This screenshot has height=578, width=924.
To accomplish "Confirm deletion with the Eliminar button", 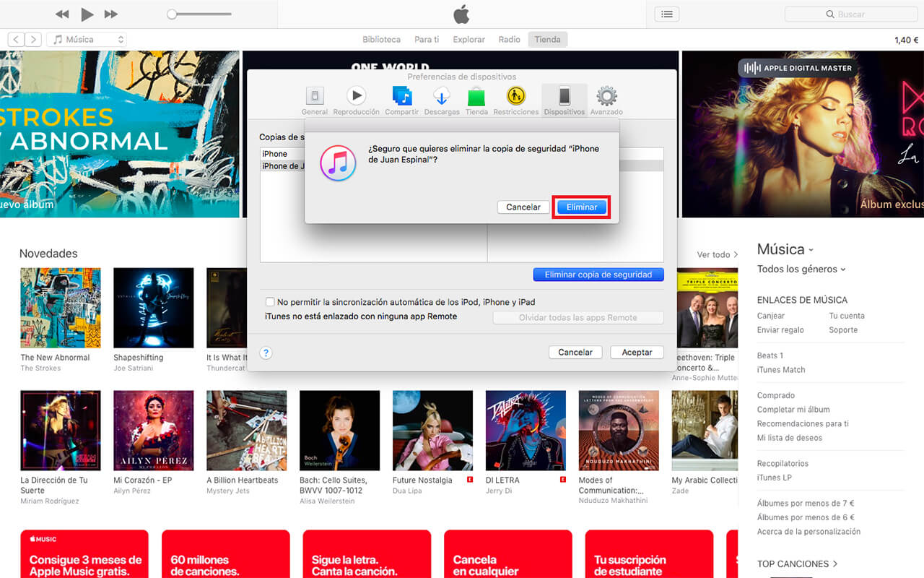I will coord(582,207).
